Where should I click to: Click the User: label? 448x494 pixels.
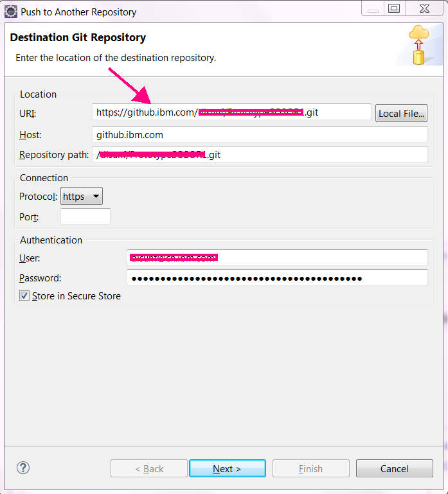tap(30, 258)
